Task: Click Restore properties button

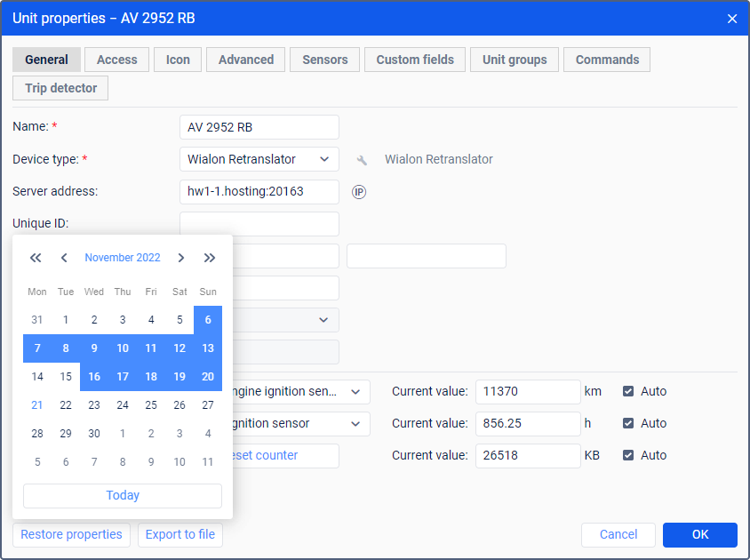Action: [x=71, y=534]
